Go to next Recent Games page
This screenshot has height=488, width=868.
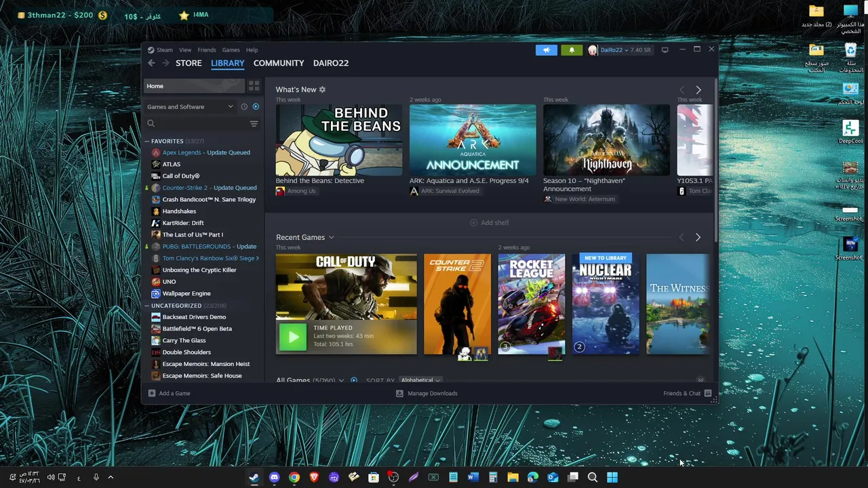(698, 237)
